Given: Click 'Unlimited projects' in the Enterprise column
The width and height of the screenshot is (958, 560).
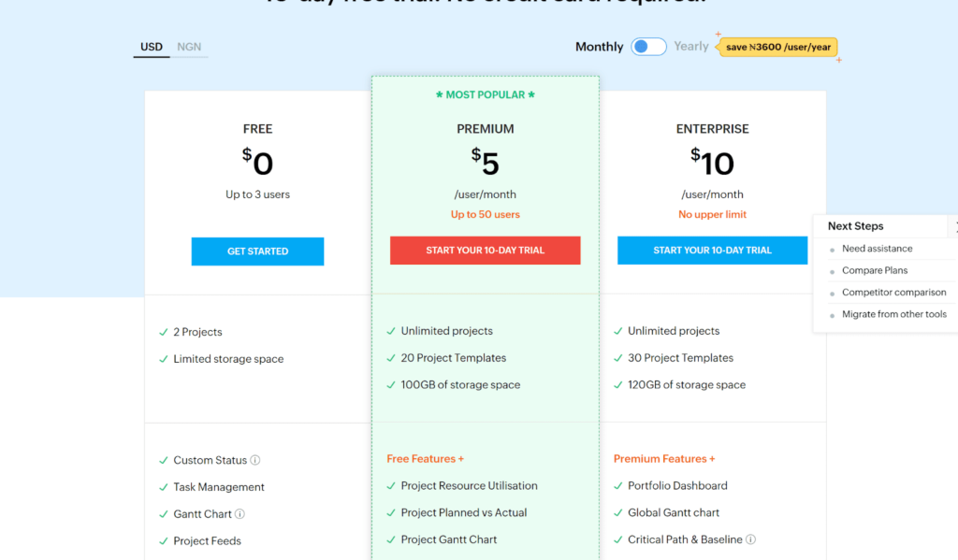Looking at the screenshot, I should click(x=674, y=331).
